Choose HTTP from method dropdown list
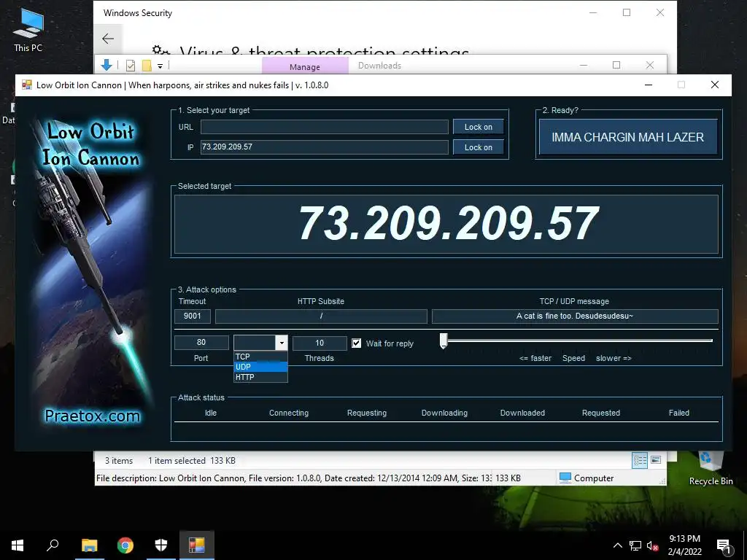Viewport: 747px width, 560px height. (x=260, y=377)
